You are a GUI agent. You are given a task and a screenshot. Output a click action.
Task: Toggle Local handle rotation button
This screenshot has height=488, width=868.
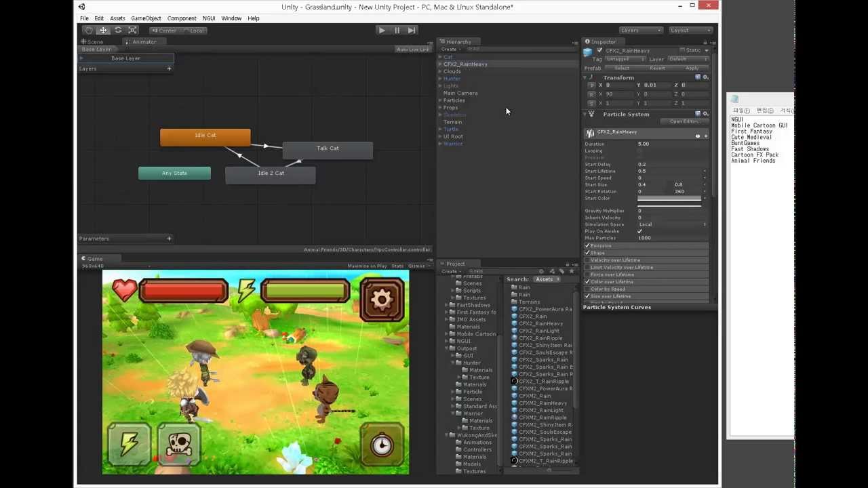(194, 30)
